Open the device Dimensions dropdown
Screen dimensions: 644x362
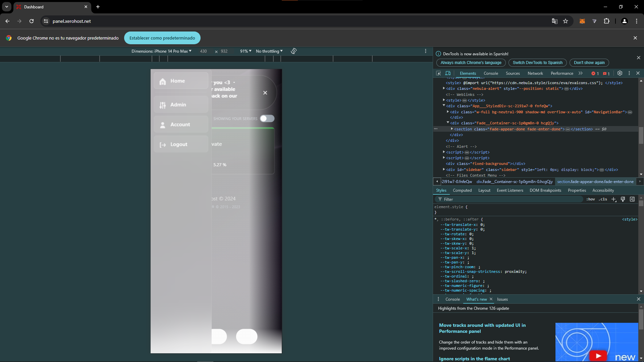click(x=161, y=51)
